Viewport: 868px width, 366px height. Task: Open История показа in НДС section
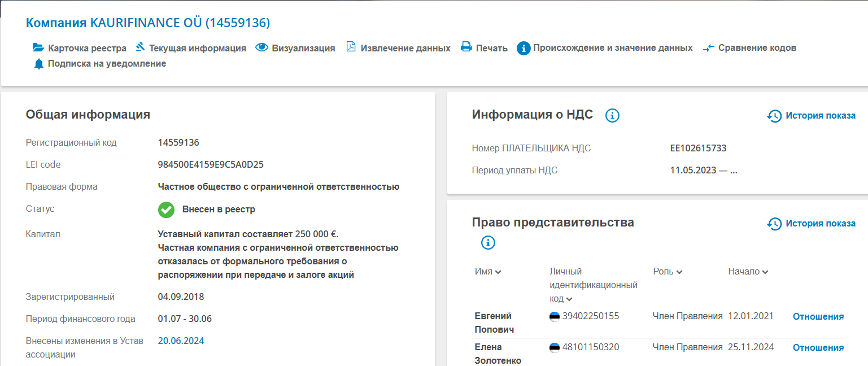812,116
